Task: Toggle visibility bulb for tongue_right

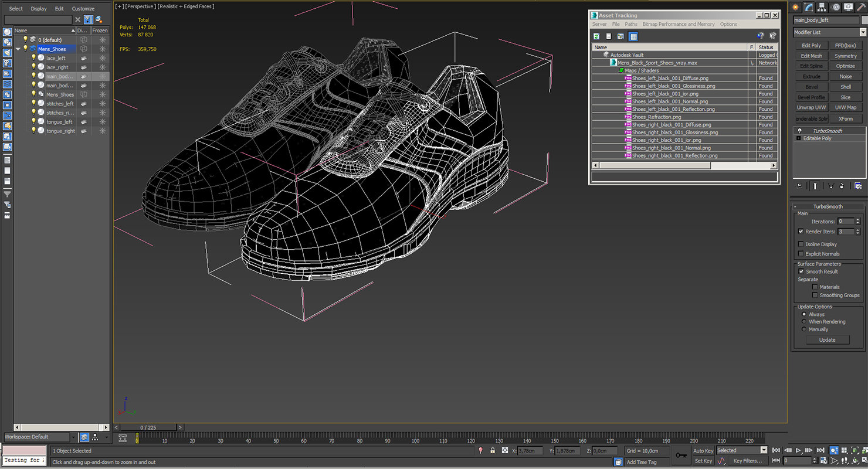Action: [x=33, y=131]
